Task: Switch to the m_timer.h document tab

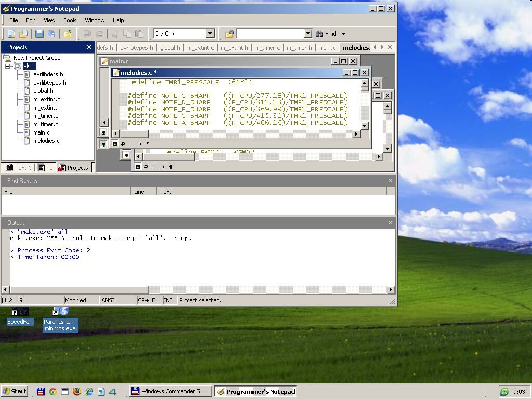Action: click(299, 48)
